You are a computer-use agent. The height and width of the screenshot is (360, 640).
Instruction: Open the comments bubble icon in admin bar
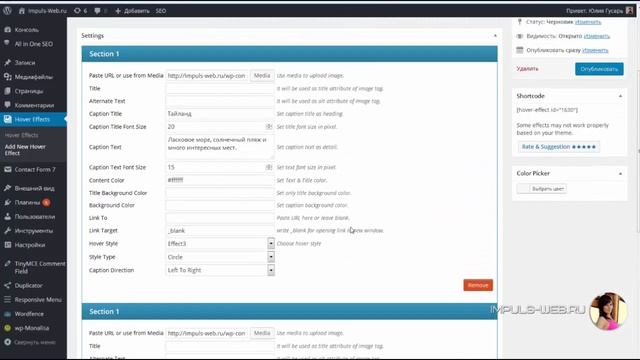pyautogui.click(x=97, y=11)
